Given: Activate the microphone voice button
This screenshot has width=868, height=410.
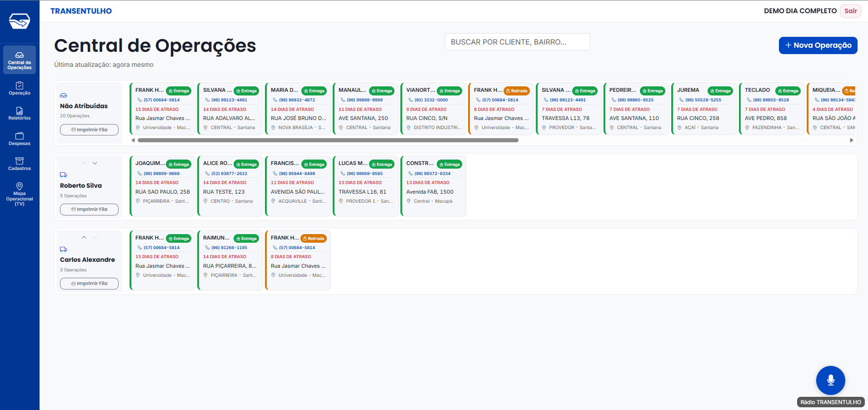Looking at the screenshot, I should [x=830, y=380].
